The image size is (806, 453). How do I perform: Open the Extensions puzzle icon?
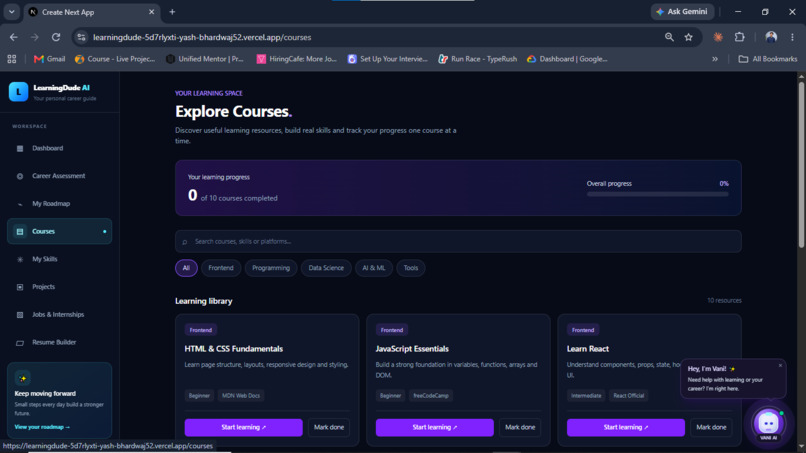[x=740, y=37]
